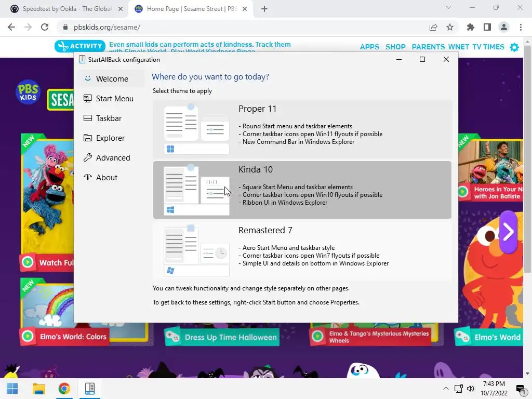
Task: Go to the Advanced settings page
Action: pyautogui.click(x=111, y=157)
